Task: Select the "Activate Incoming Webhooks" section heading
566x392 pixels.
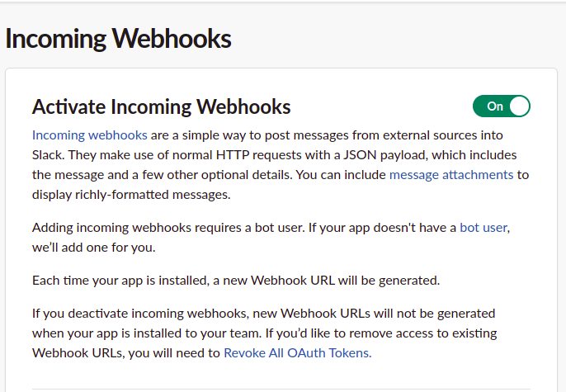Action: coord(161,106)
